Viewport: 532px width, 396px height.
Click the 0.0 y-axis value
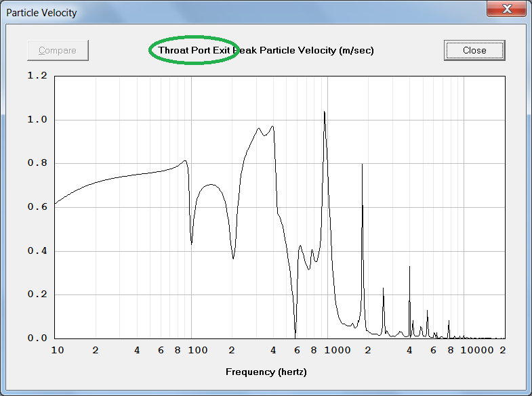(x=37, y=338)
